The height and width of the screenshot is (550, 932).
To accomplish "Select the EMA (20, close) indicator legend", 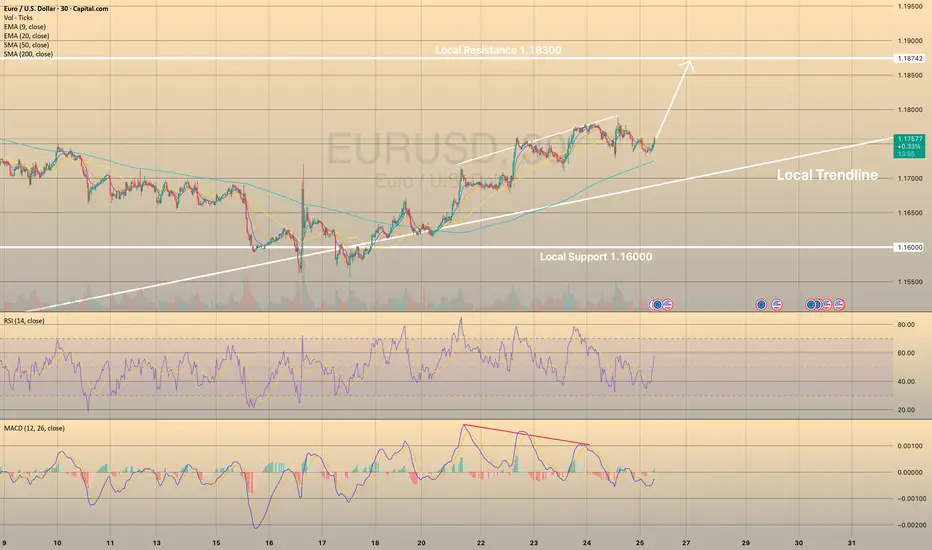I will click(x=26, y=36).
